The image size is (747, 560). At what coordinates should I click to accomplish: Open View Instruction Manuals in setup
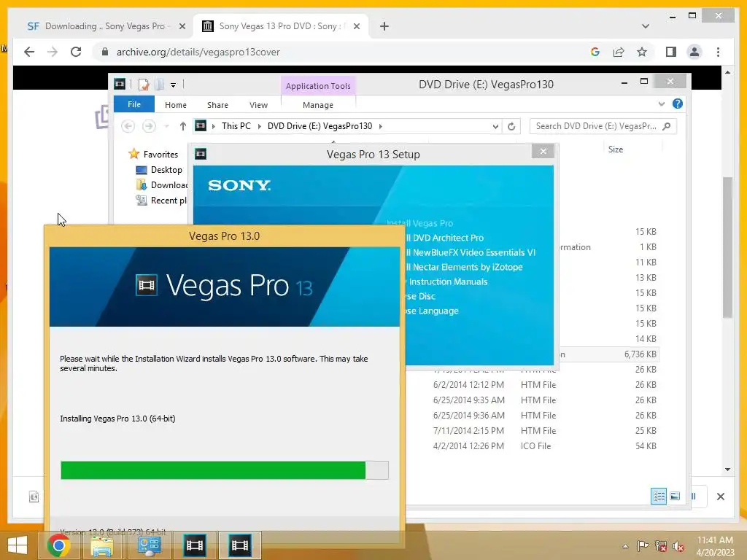[x=446, y=282]
